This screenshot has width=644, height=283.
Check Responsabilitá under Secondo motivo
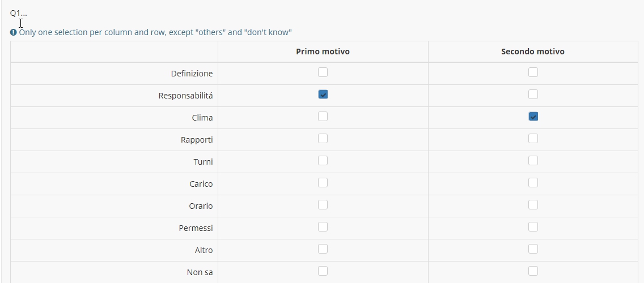533,95
